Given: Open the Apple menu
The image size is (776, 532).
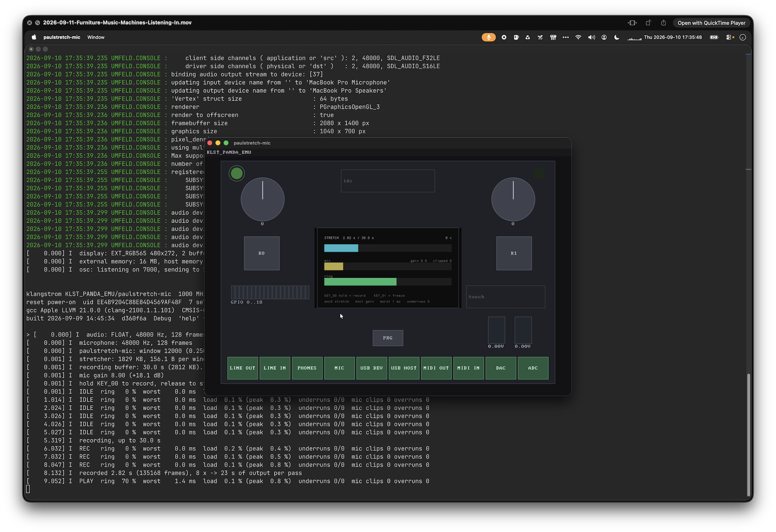Looking at the screenshot, I should [x=34, y=37].
